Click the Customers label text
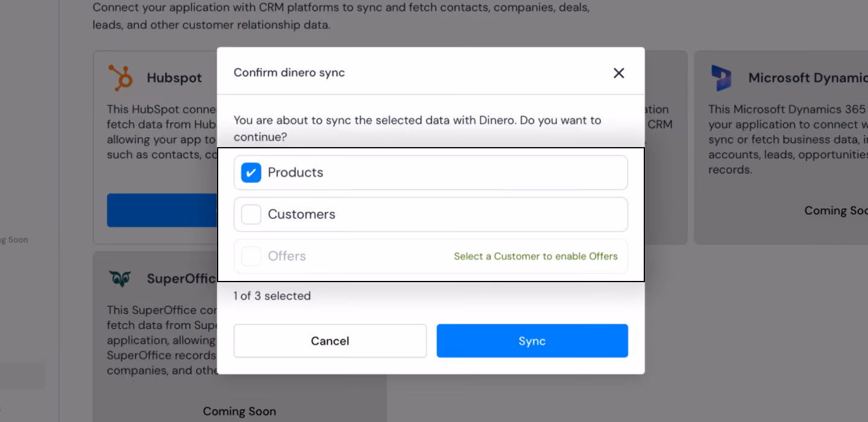868x422 pixels. pos(301,214)
